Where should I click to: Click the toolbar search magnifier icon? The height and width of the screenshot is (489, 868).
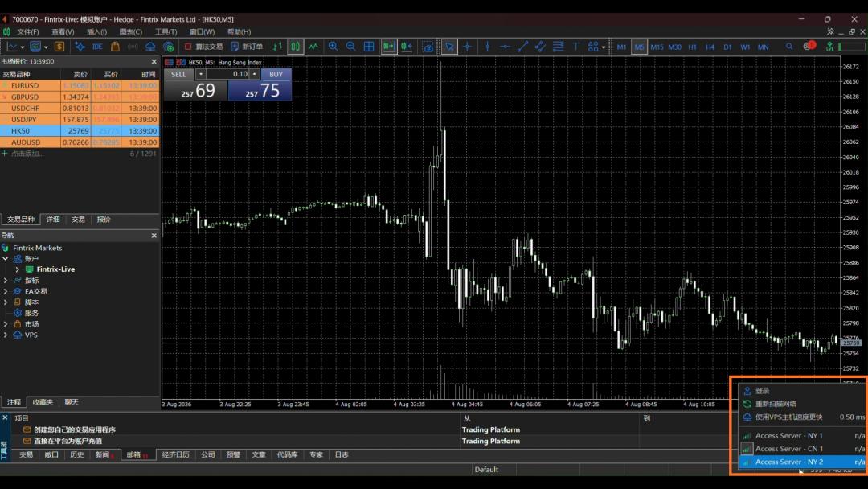click(789, 47)
